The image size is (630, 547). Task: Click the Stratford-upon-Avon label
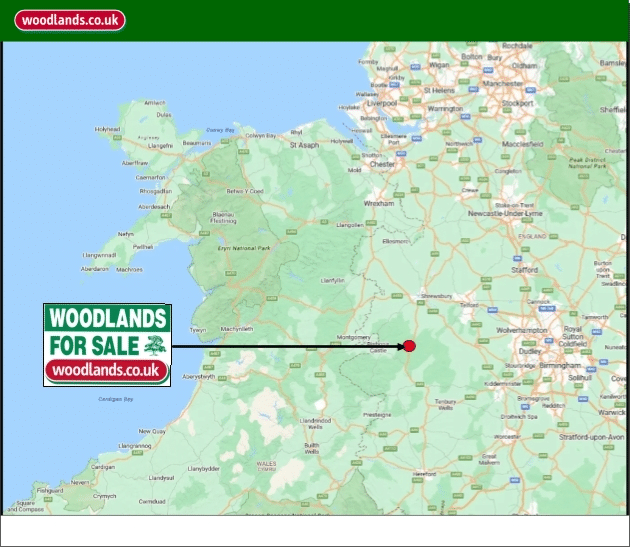tap(585, 437)
